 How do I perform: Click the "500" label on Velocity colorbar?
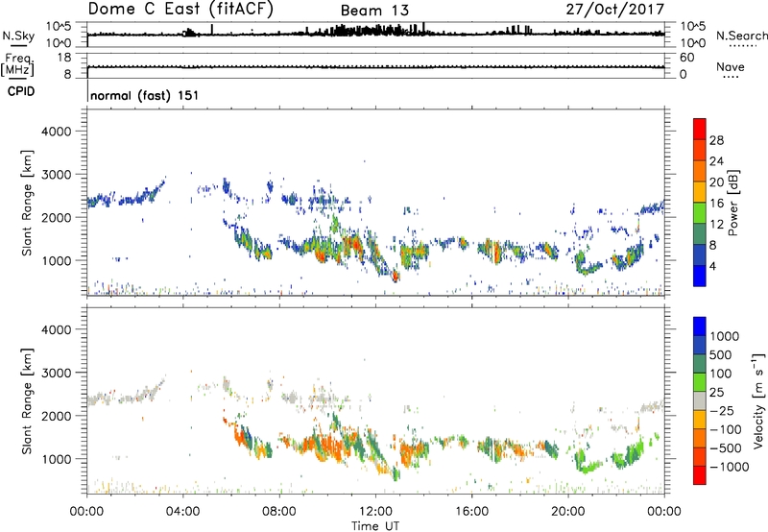point(721,354)
